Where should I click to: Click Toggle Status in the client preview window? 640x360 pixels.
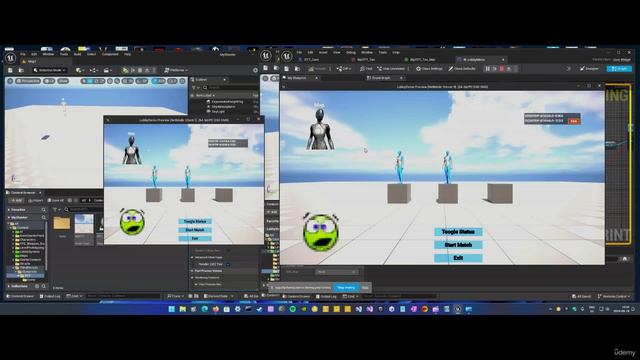coord(195,221)
